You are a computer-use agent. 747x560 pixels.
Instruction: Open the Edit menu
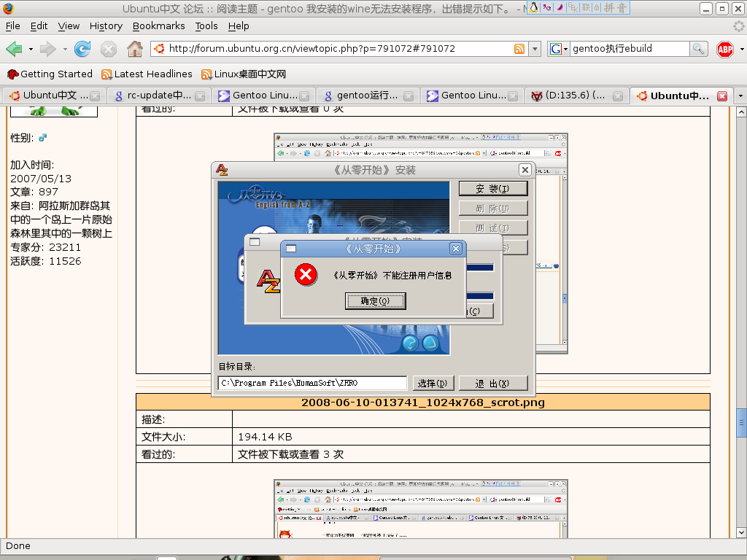(x=39, y=26)
